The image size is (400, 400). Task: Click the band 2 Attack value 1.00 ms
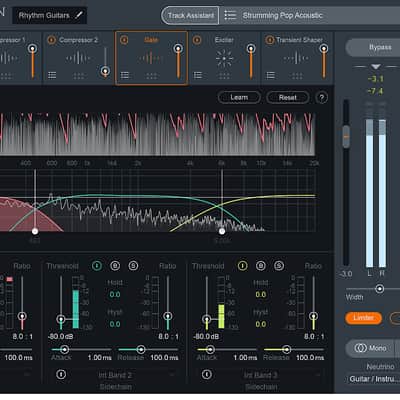tap(100, 358)
